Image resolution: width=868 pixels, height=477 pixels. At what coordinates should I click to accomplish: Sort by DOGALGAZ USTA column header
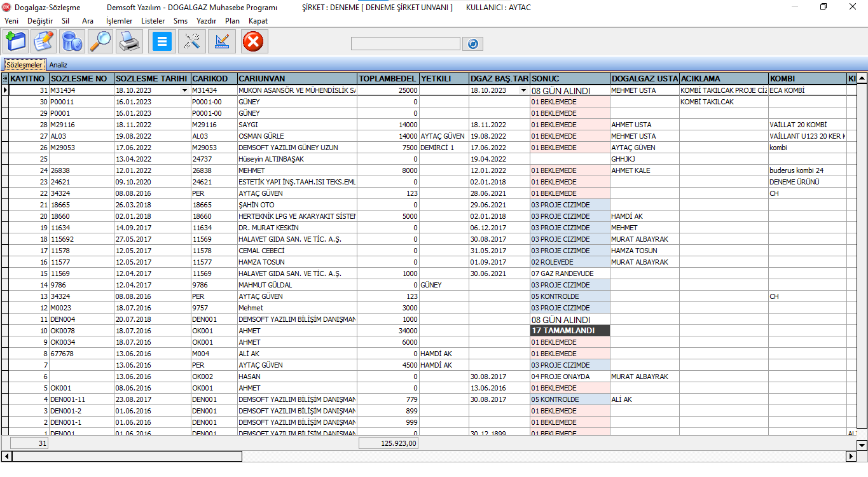[644, 79]
